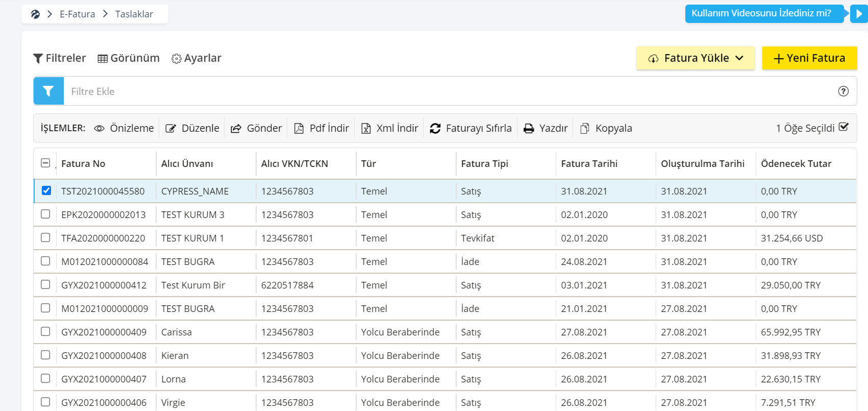The height and width of the screenshot is (411, 868).
Task: Select the CYPRESS_NAME cell
Action: (x=195, y=191)
